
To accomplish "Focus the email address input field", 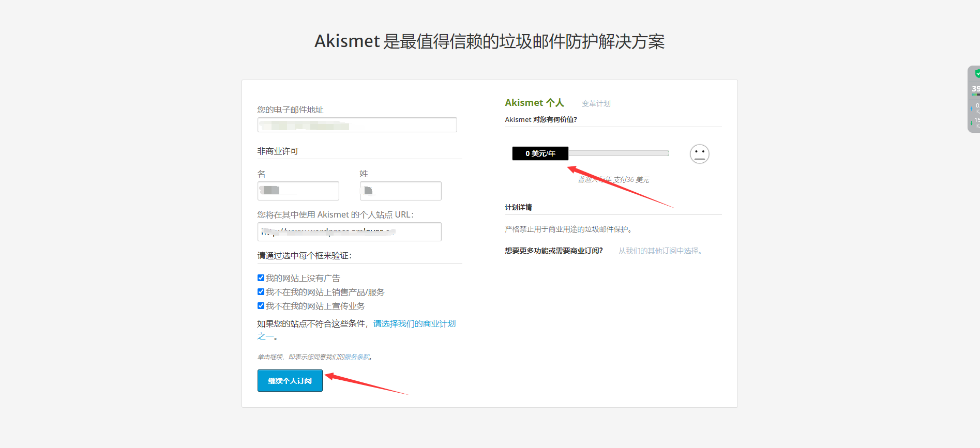I will click(x=357, y=125).
